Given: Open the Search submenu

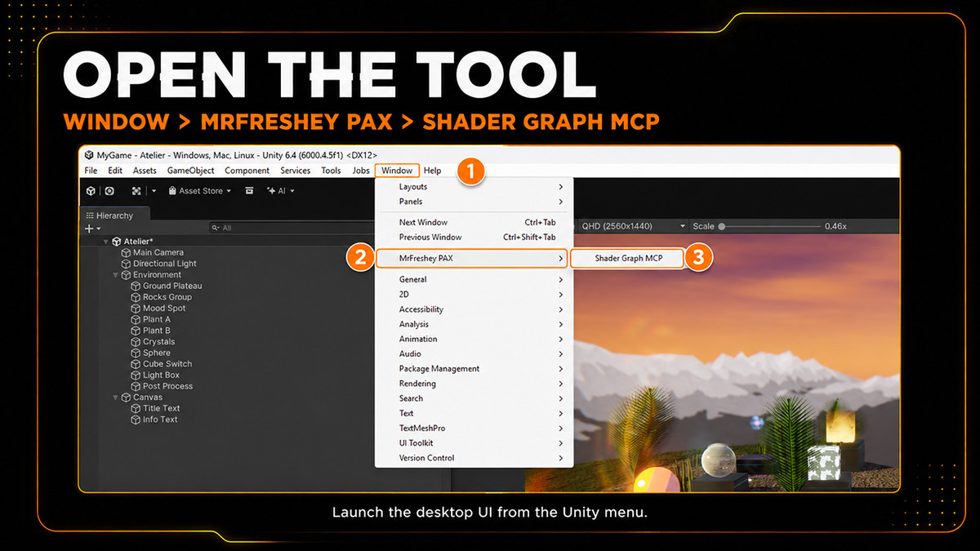Looking at the screenshot, I should [474, 398].
